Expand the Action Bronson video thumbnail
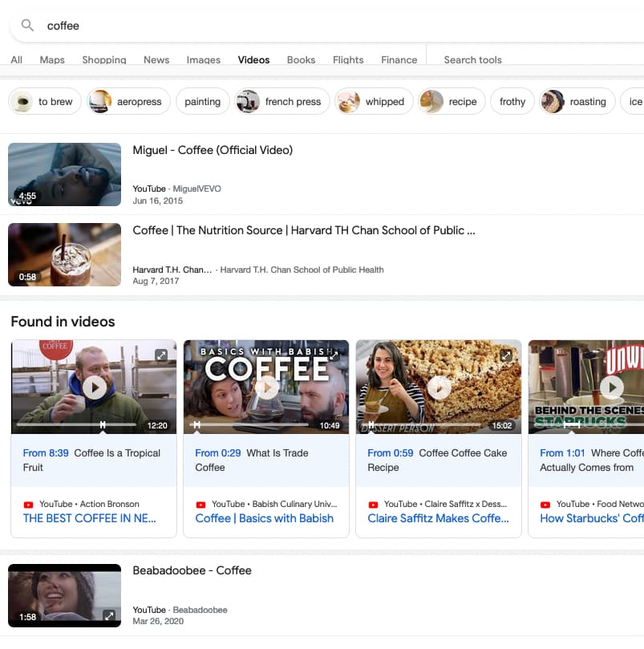 click(161, 355)
